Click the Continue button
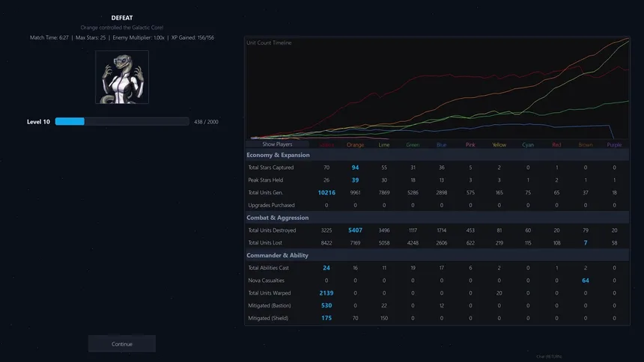644x362 pixels. (x=122, y=344)
